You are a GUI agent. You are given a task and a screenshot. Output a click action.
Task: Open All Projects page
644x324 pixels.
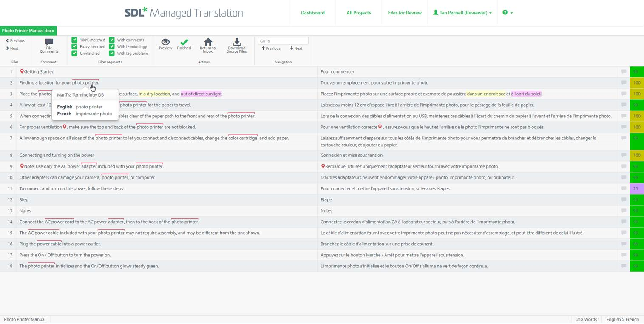coord(358,13)
